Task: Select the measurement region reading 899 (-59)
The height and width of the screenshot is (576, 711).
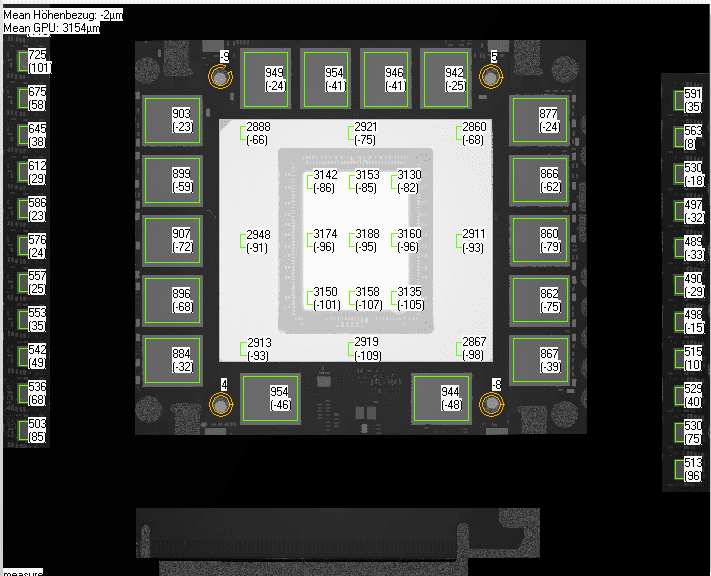Action: pos(172,180)
